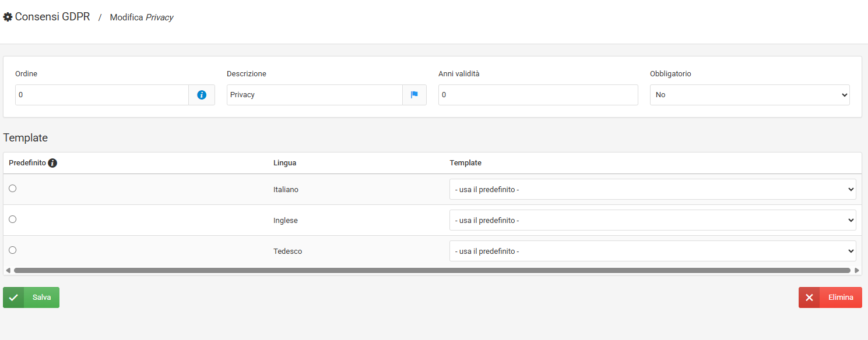The width and height of the screenshot is (868, 340).
Task: Click the right arrow of horizontal scrollbar
Action: point(856,270)
